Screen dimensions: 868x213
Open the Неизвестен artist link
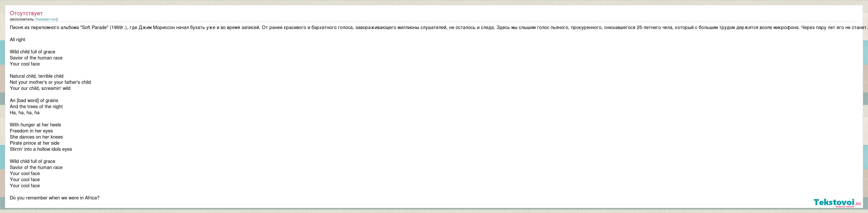pyautogui.click(x=46, y=20)
